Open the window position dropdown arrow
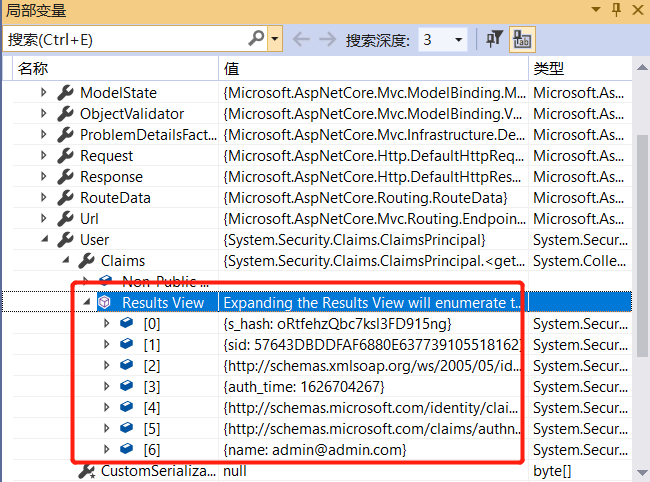Image resolution: width=650 pixels, height=482 pixels. 596,9
